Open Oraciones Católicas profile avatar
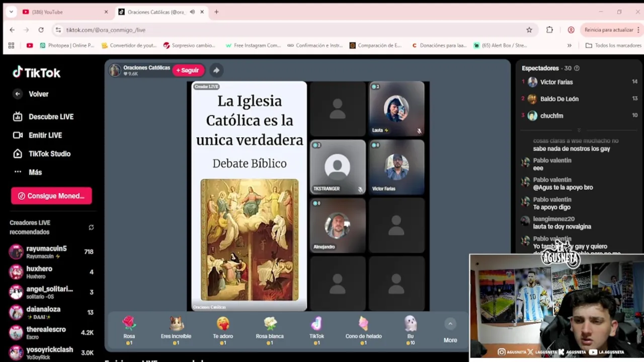 click(115, 70)
